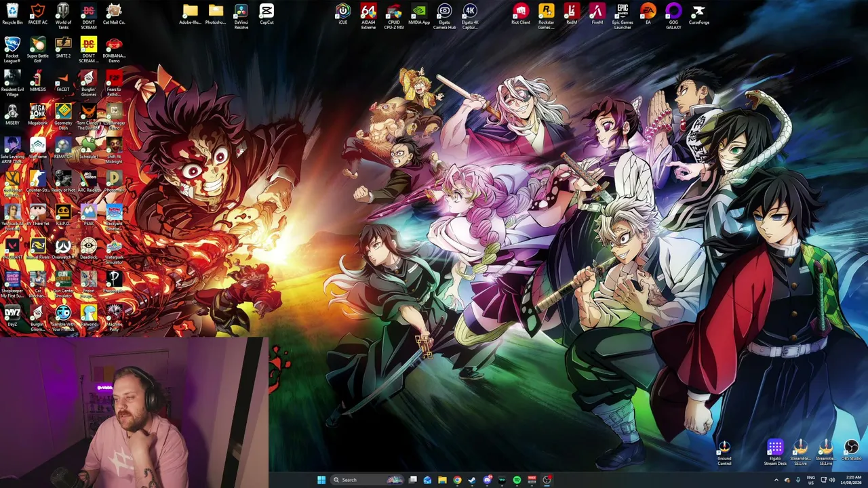Open File Explorer from the taskbar

tap(442, 480)
